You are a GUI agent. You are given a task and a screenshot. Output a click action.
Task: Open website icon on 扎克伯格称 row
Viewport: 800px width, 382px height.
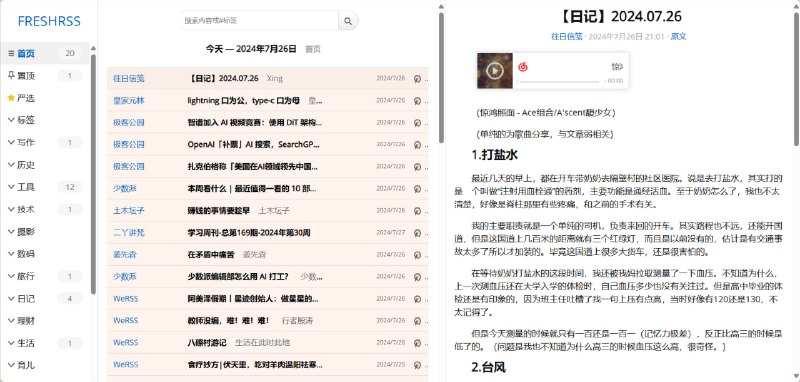[417, 167]
